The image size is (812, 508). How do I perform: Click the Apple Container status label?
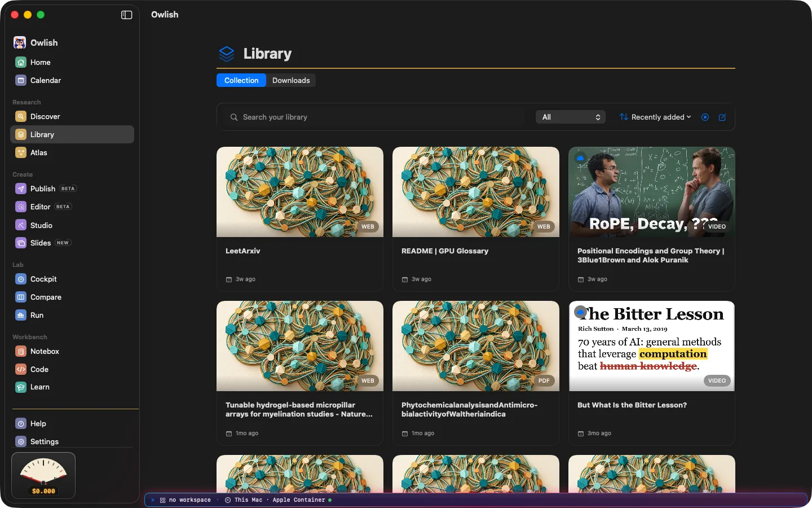point(299,500)
